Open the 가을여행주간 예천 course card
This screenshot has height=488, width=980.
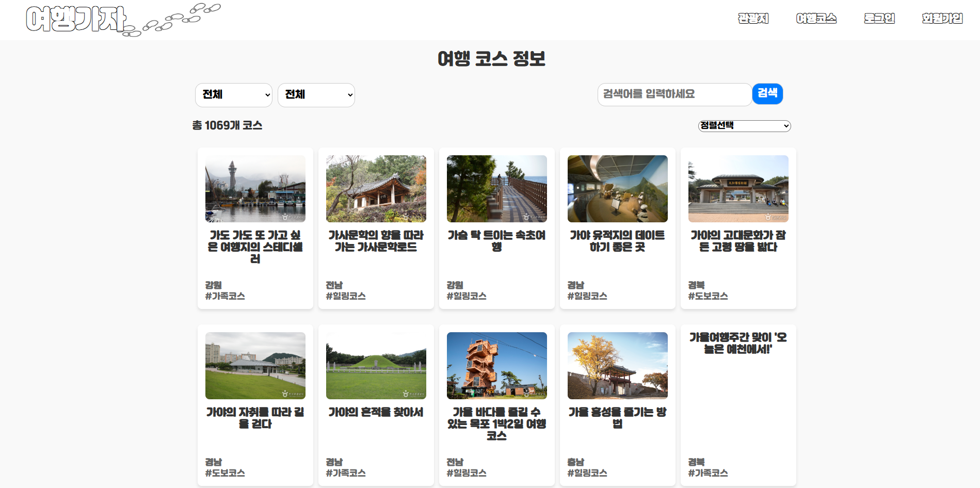click(738, 405)
